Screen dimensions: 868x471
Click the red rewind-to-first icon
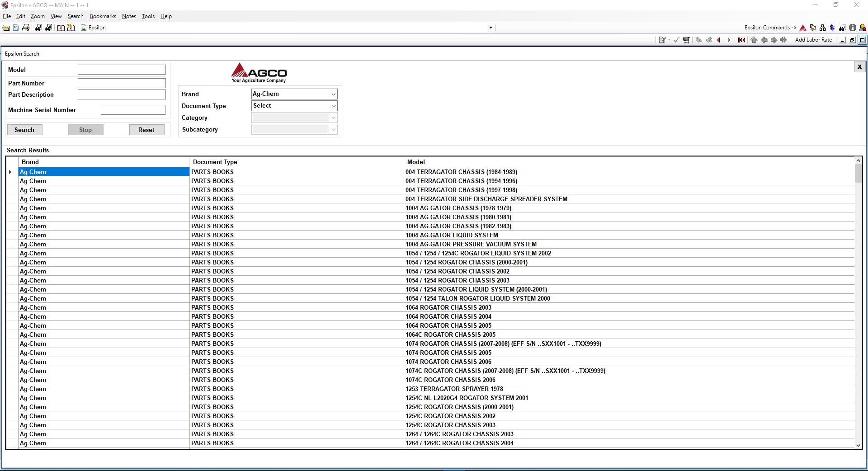(x=741, y=40)
